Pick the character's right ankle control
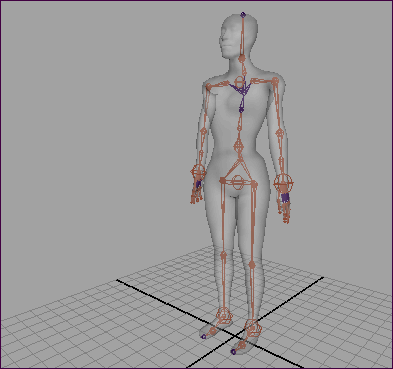 click(223, 315)
